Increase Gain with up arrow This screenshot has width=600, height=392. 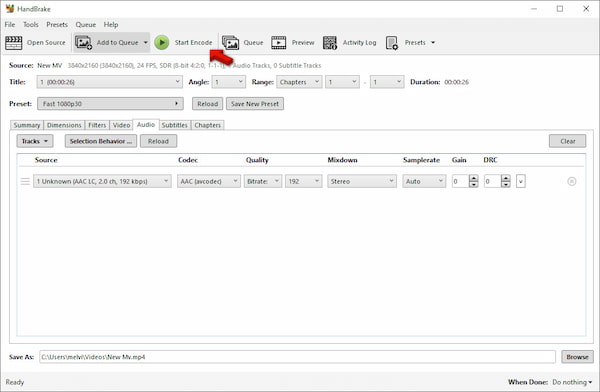point(474,178)
